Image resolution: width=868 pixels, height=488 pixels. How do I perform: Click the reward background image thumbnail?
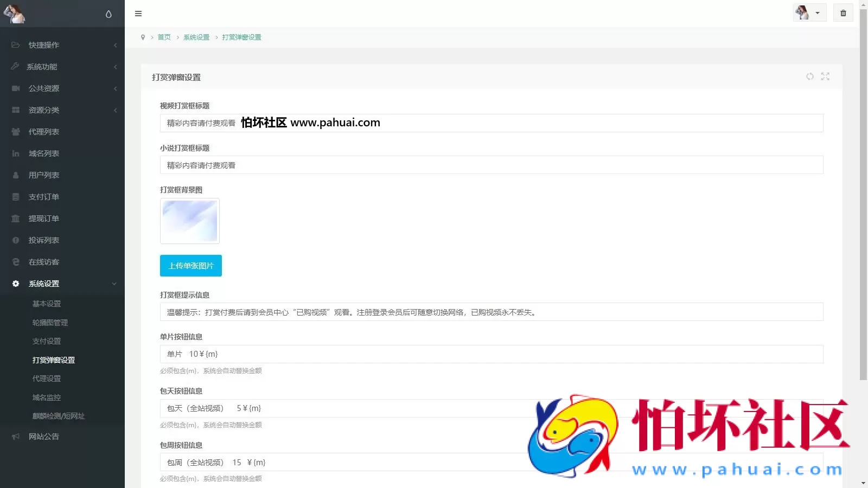[x=189, y=221]
